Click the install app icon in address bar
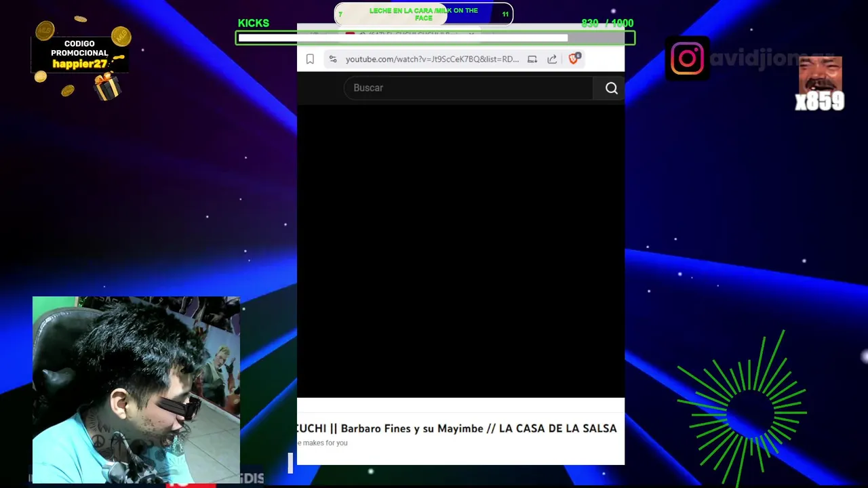This screenshot has height=488, width=868. tap(532, 59)
